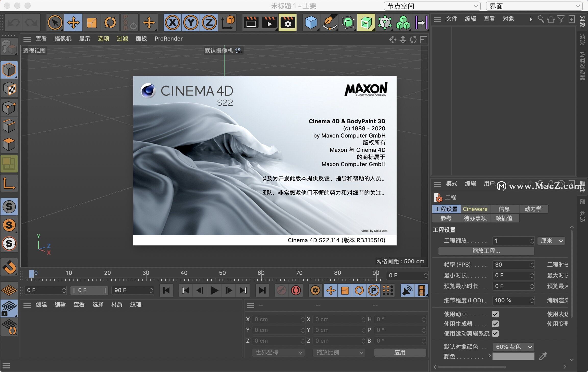
Task: Open the 60% 灰色 color dropdown
Action: coord(513,347)
